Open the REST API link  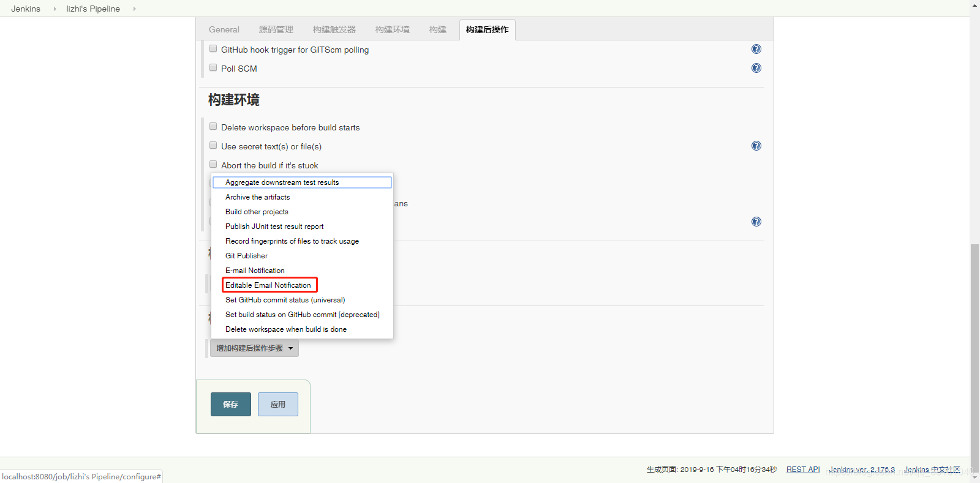(x=803, y=470)
